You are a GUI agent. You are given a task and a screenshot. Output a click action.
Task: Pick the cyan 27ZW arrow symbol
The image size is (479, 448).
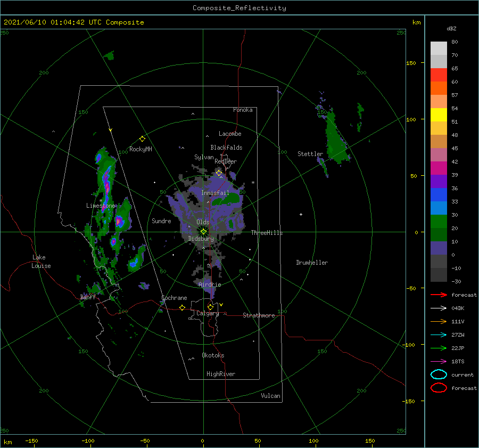(x=439, y=335)
